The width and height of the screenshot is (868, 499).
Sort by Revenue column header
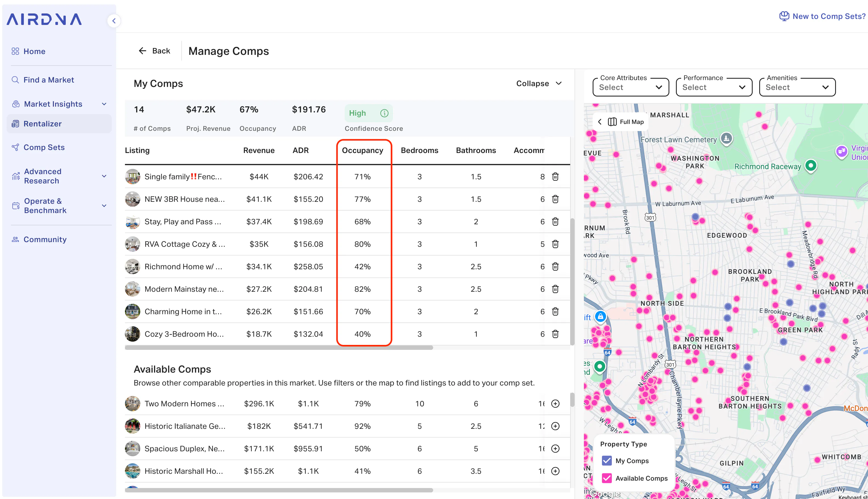tap(259, 151)
